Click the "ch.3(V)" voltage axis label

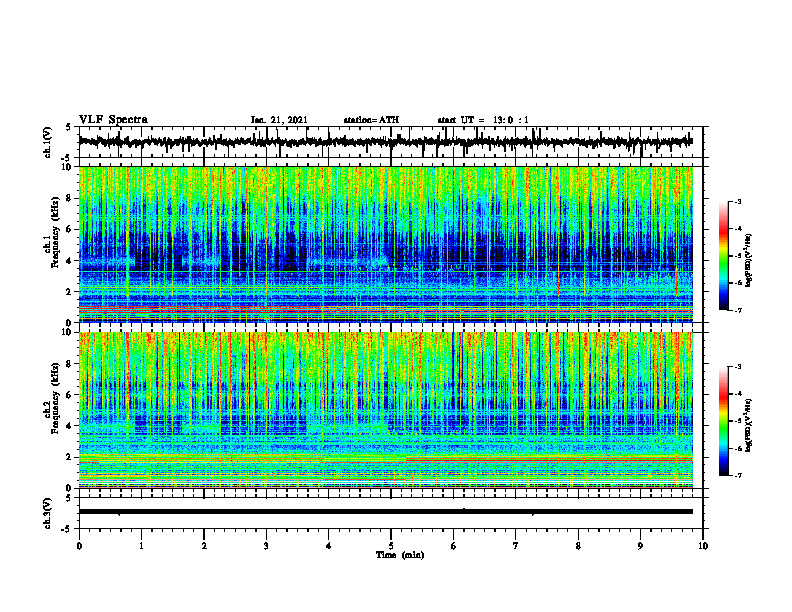coord(48,514)
